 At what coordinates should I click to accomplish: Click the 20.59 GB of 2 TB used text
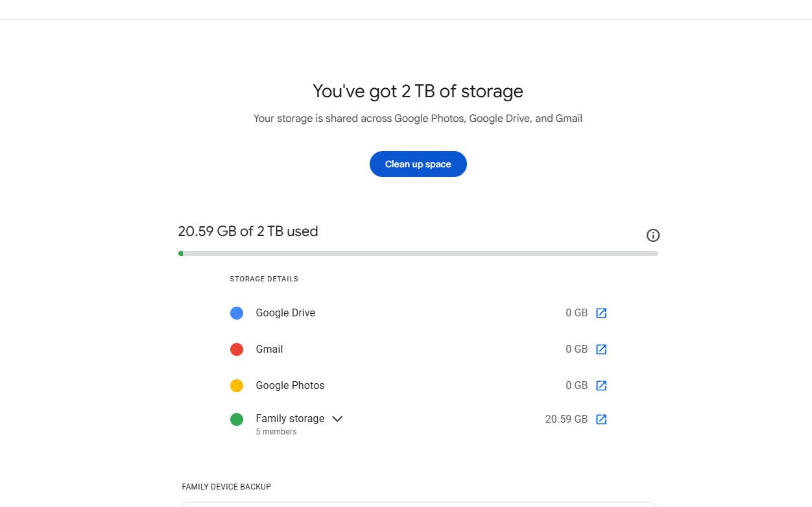point(248,231)
